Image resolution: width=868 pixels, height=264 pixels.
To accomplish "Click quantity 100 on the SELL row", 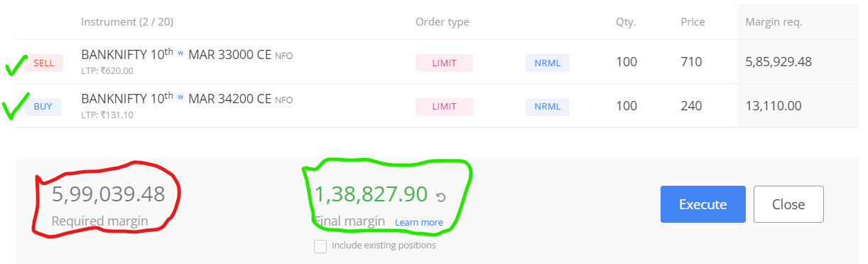I will pos(626,62).
